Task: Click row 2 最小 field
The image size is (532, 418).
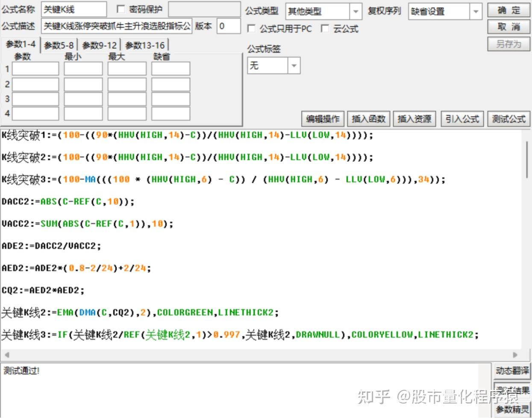Action: point(83,84)
